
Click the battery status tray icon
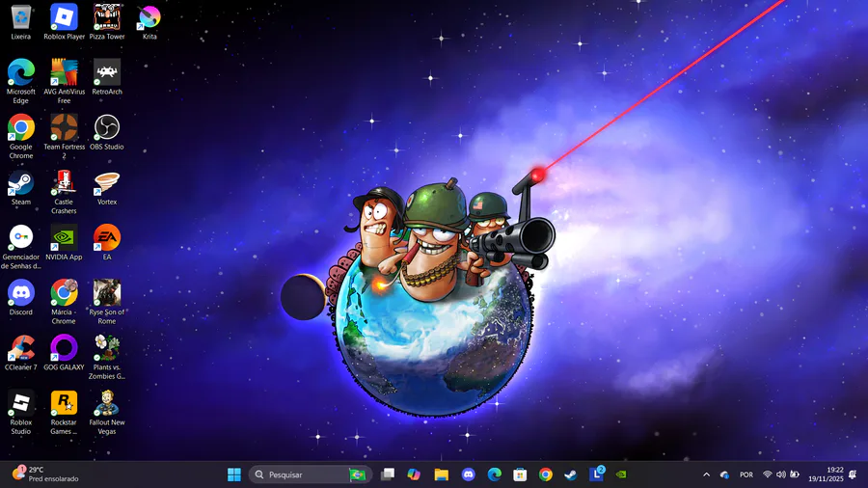[x=795, y=474]
